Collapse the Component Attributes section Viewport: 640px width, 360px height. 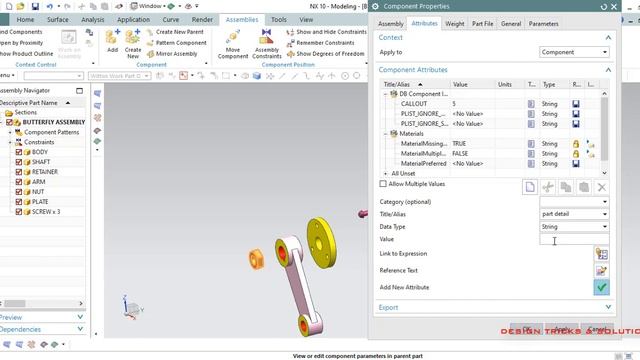pos(608,70)
